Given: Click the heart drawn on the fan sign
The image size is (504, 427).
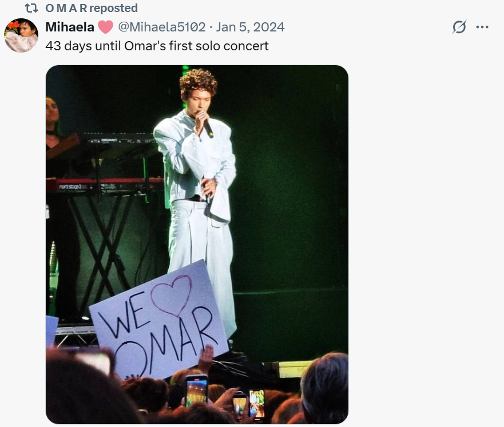Looking at the screenshot, I should (171, 294).
